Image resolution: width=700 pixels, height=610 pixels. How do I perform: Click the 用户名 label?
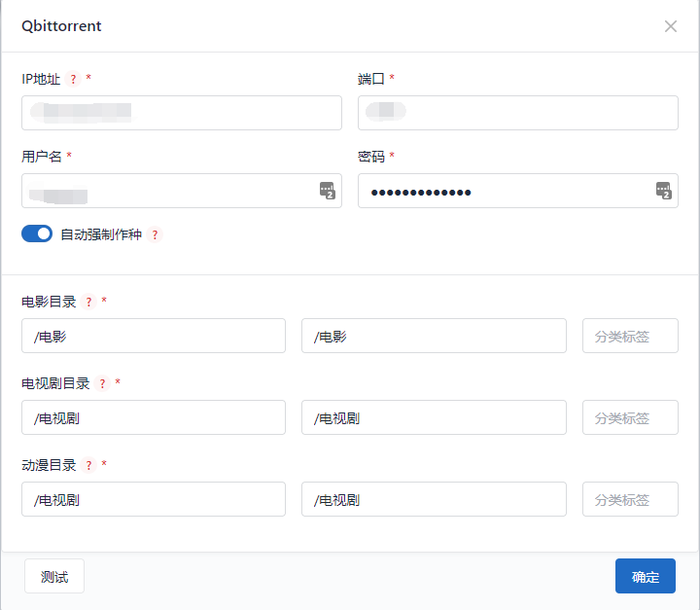pyautogui.click(x=42, y=157)
